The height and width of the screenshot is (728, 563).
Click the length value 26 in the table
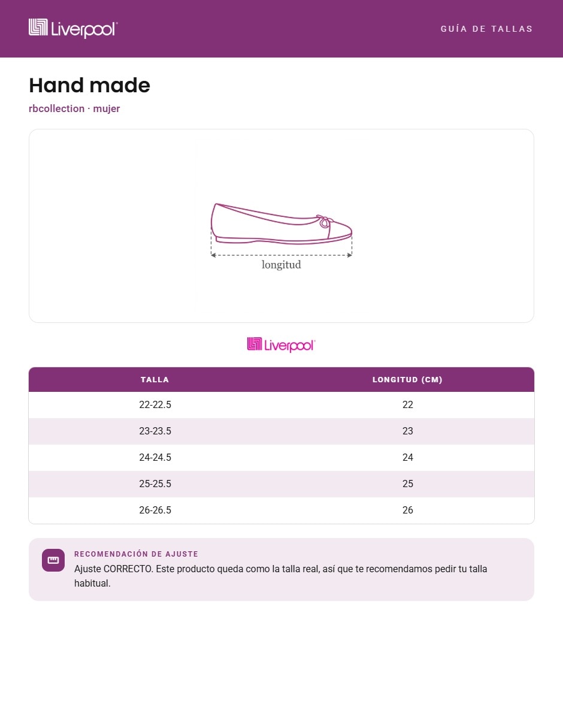408,510
